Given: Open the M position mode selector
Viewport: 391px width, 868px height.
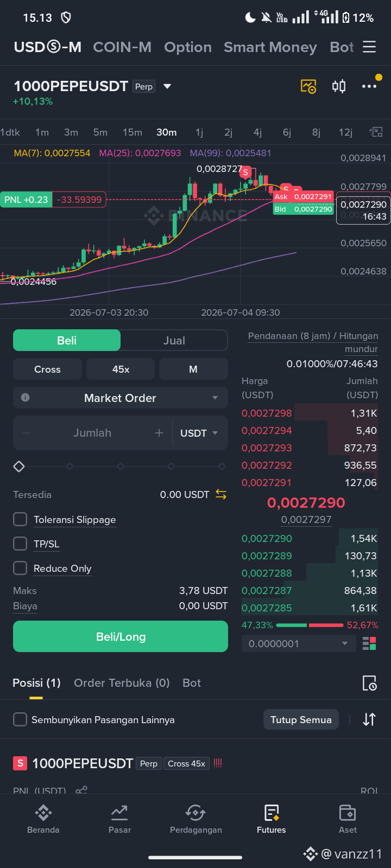Looking at the screenshot, I should click(x=193, y=369).
